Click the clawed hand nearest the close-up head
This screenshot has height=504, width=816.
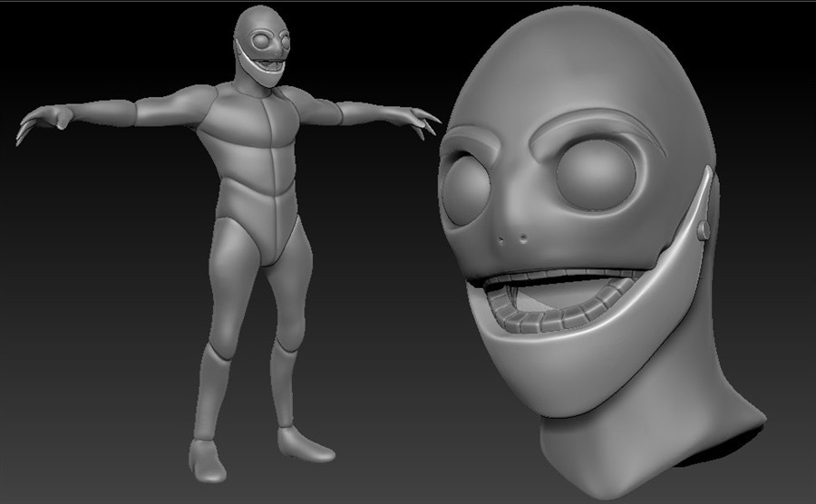tap(417, 119)
